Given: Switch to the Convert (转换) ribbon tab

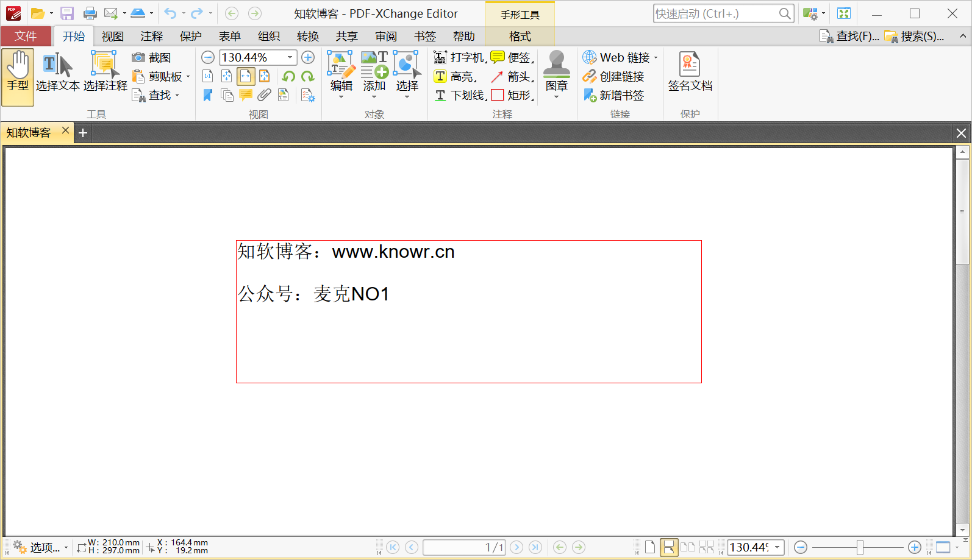Looking at the screenshot, I should pos(308,37).
